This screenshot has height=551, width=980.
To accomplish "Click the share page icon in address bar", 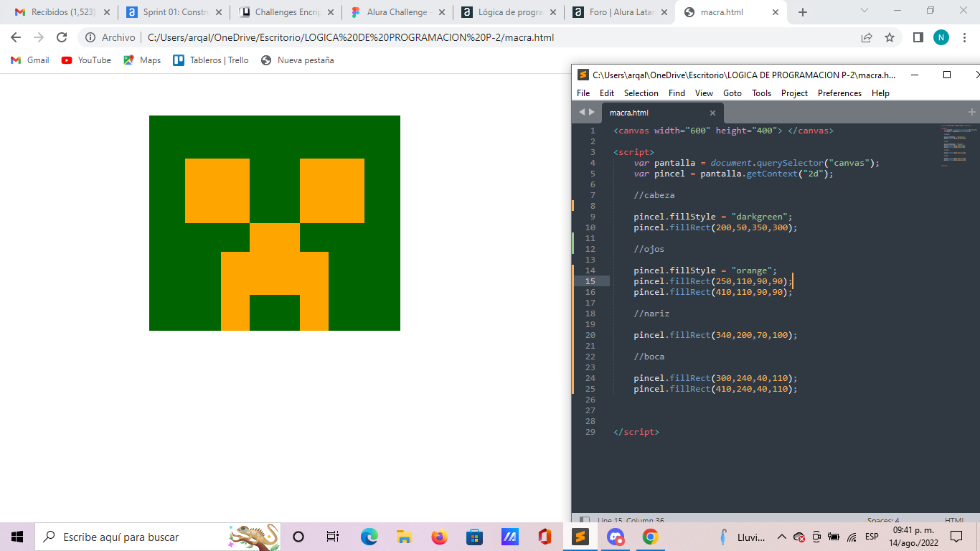I will 867,37.
